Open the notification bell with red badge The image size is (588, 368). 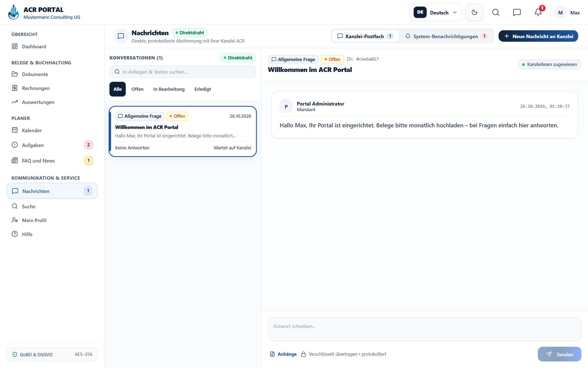(538, 12)
